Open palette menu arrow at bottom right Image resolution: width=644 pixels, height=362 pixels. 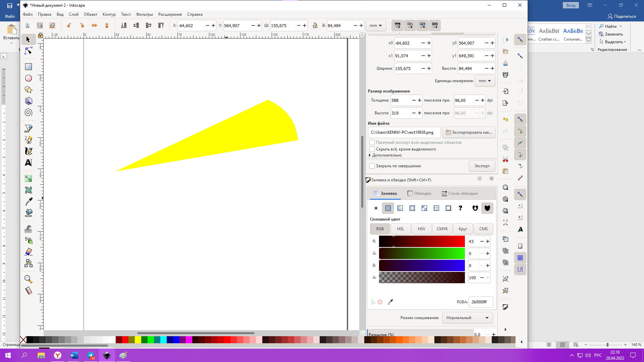tap(522, 342)
